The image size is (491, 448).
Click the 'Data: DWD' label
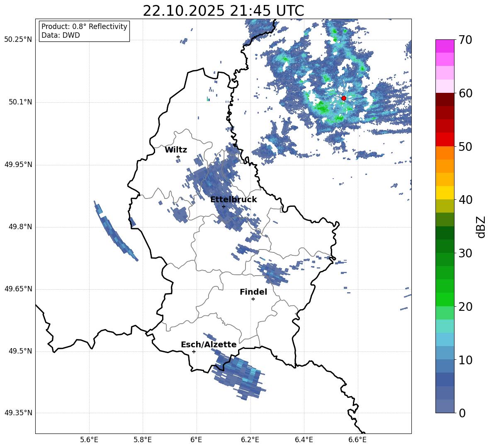pos(61,35)
